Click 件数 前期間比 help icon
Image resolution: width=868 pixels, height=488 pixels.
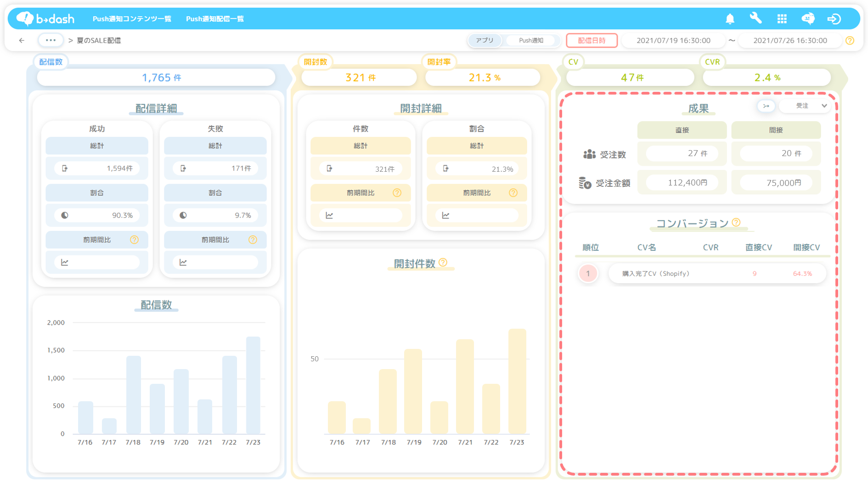click(397, 193)
